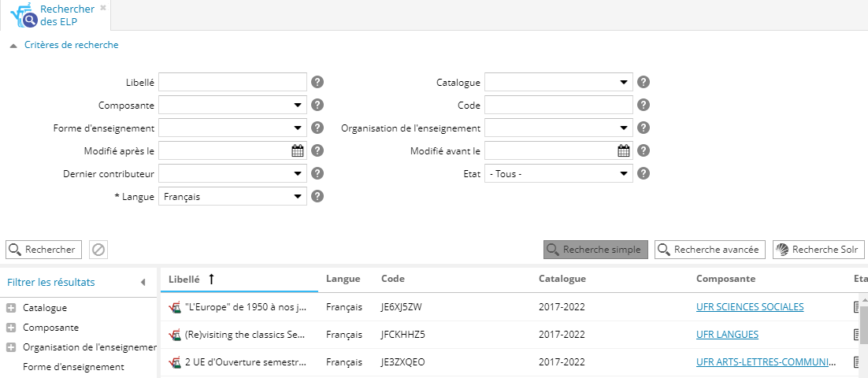Click help icon next to Libellé field

(x=317, y=82)
